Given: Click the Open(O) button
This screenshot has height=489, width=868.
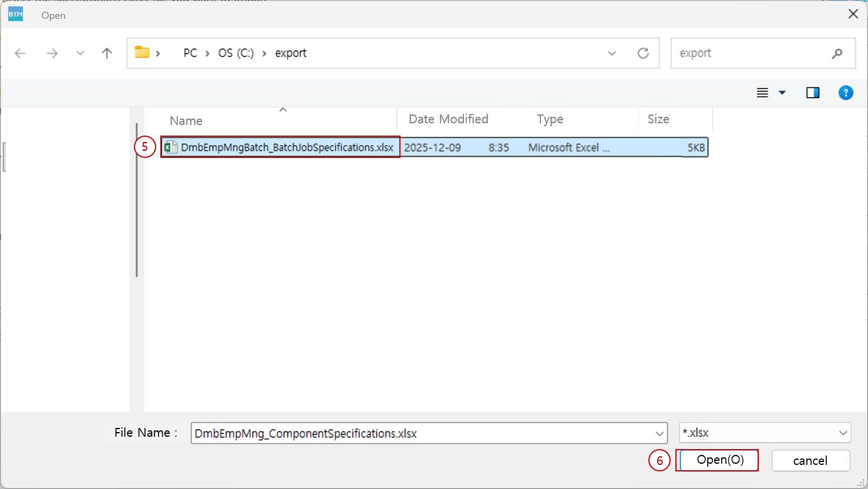Looking at the screenshot, I should (717, 460).
